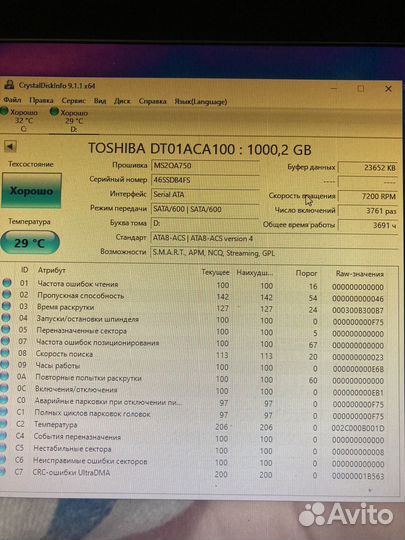Click the rotation speed value 7200 RPM

coord(368,196)
